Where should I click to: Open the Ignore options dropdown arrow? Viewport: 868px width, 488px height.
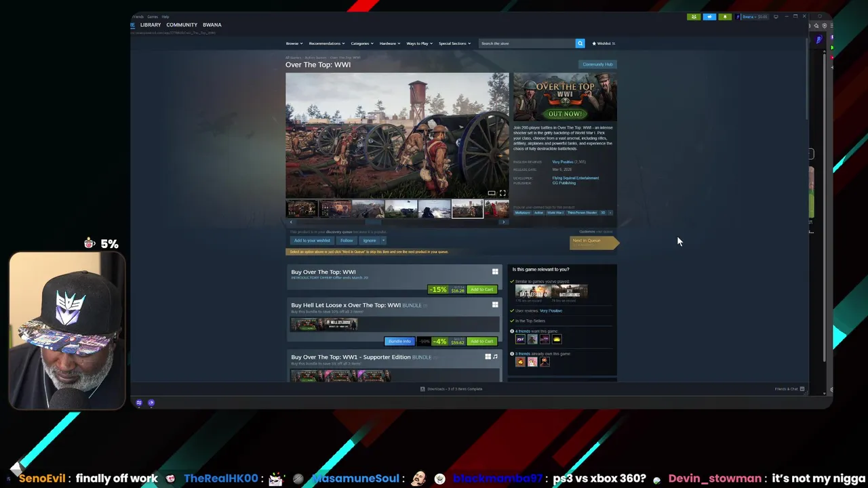coord(383,241)
